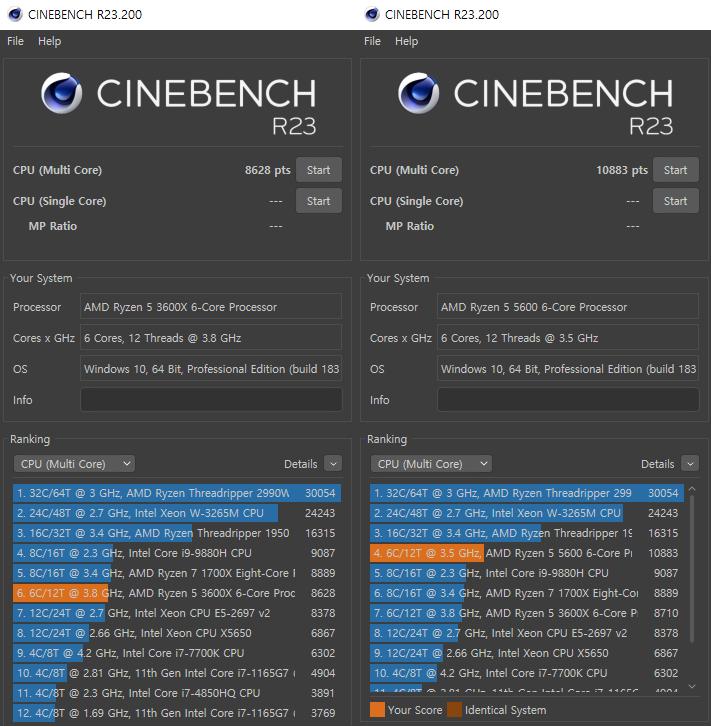The width and height of the screenshot is (711, 727).
Task: Select Core i7-7700K row in right ranking
Action: (527, 672)
